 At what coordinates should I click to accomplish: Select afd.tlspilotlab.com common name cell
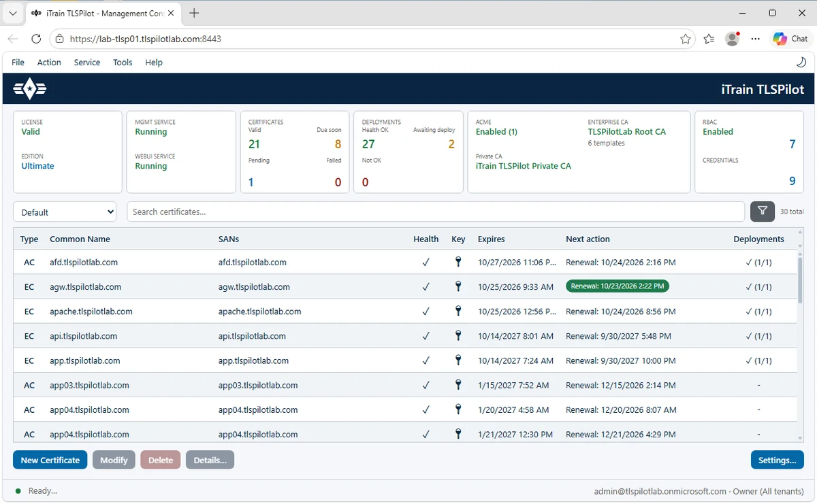tap(84, 262)
